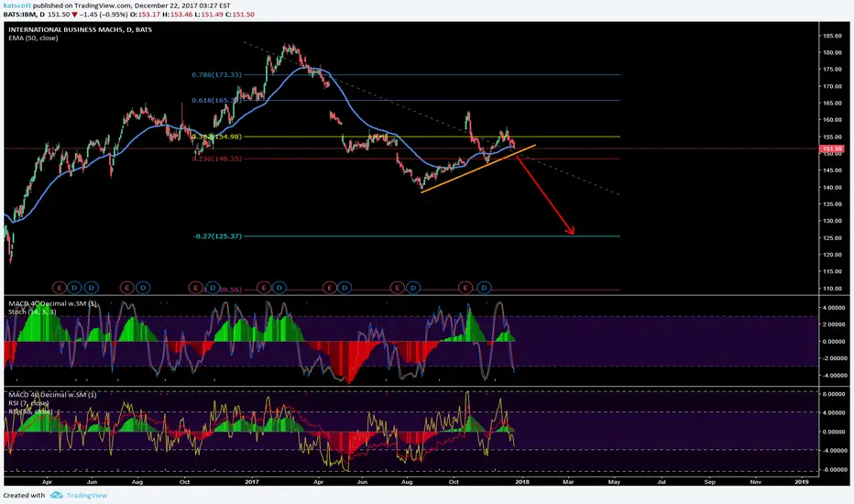Click the 175.00 price axis label
The height and width of the screenshot is (504, 854).
click(x=832, y=70)
